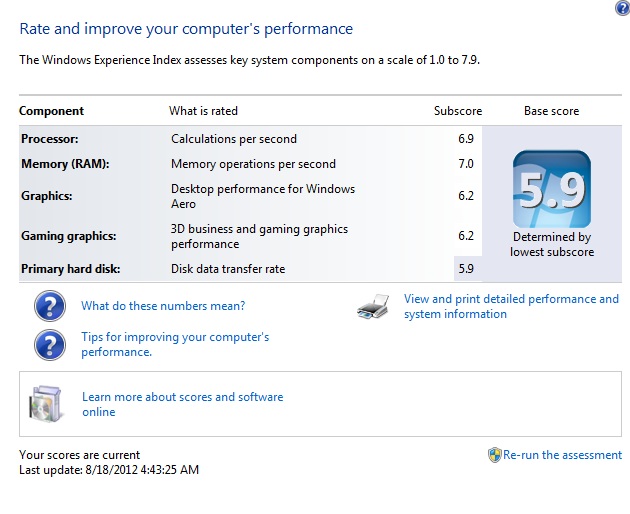Image resolution: width=630 pixels, height=514 pixels.
Task: Click the help icon in the top-right corner
Action: pyautogui.click(x=623, y=8)
